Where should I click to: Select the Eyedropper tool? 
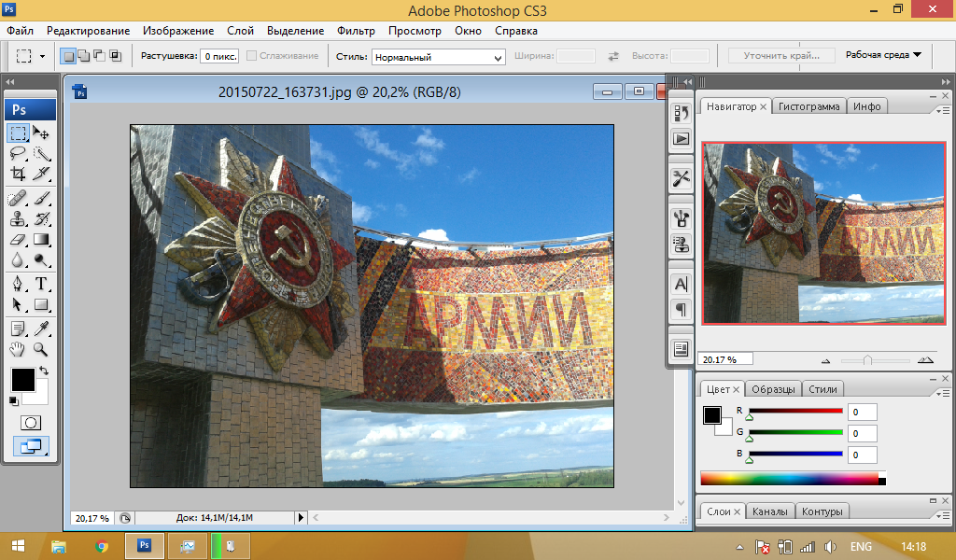tap(41, 329)
